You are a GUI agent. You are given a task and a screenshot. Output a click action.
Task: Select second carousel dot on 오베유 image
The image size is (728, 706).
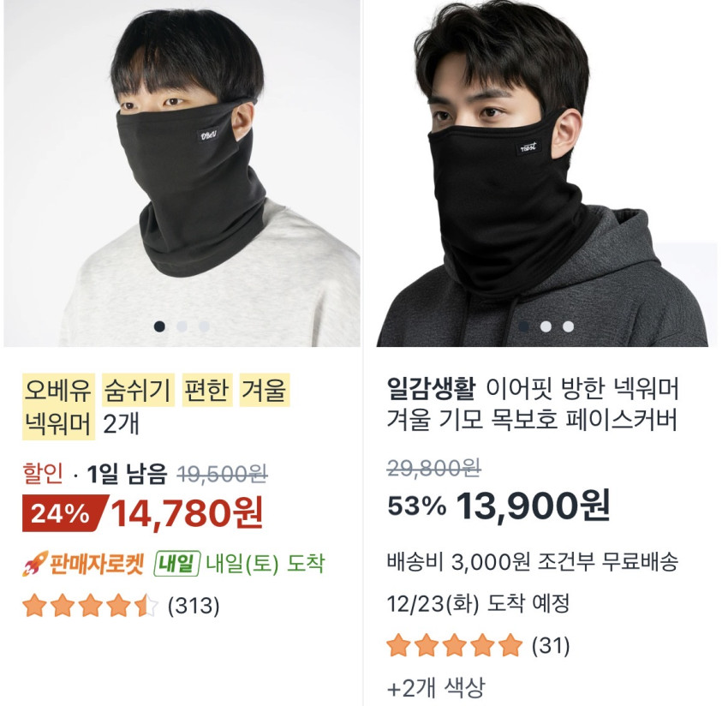(x=182, y=326)
